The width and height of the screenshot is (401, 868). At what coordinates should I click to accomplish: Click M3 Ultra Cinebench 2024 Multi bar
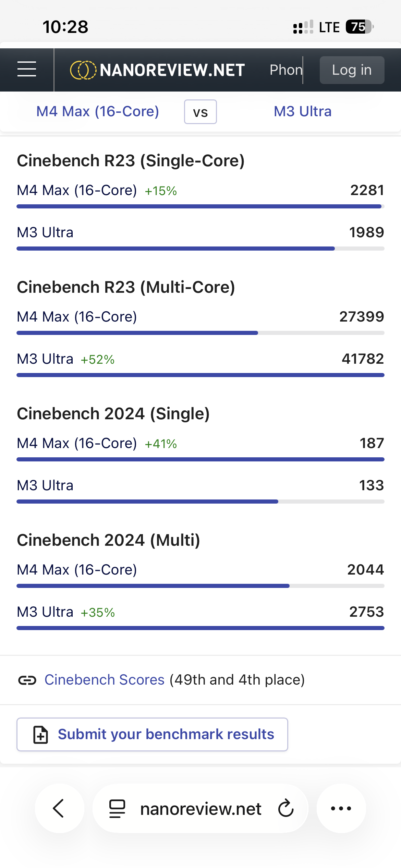coord(200,628)
